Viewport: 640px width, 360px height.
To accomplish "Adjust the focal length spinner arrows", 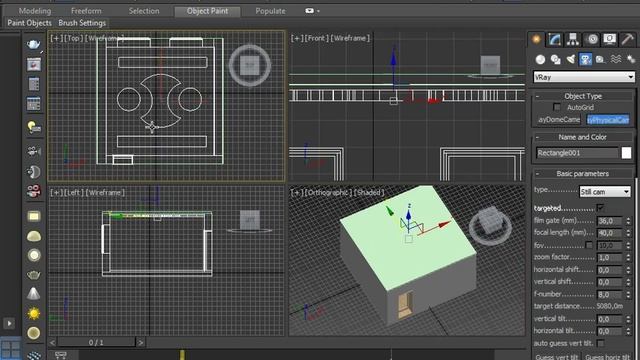I will click(628, 233).
